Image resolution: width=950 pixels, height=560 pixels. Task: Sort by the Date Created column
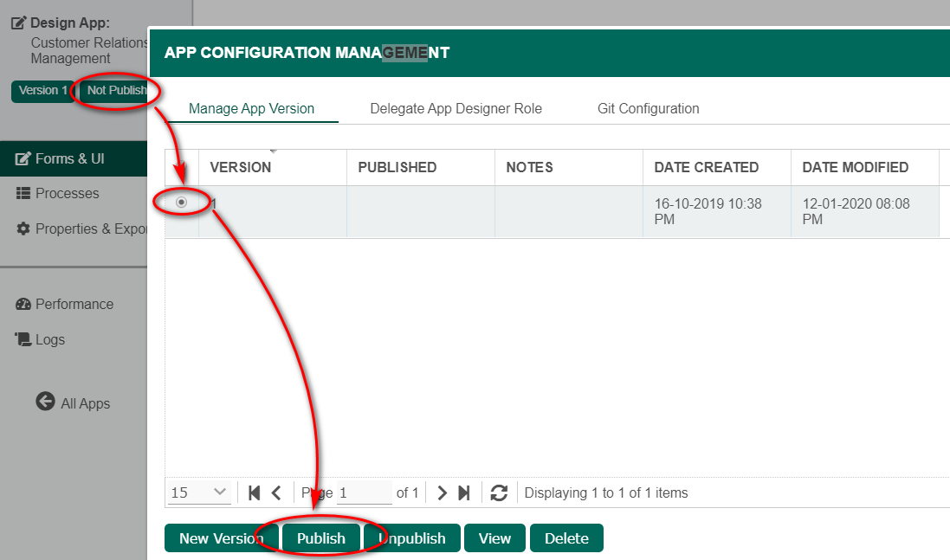(706, 167)
